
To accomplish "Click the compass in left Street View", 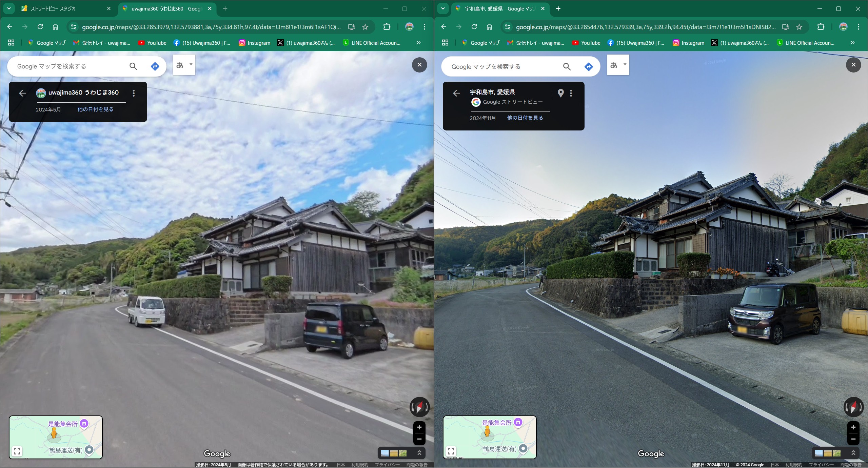I will (x=419, y=407).
